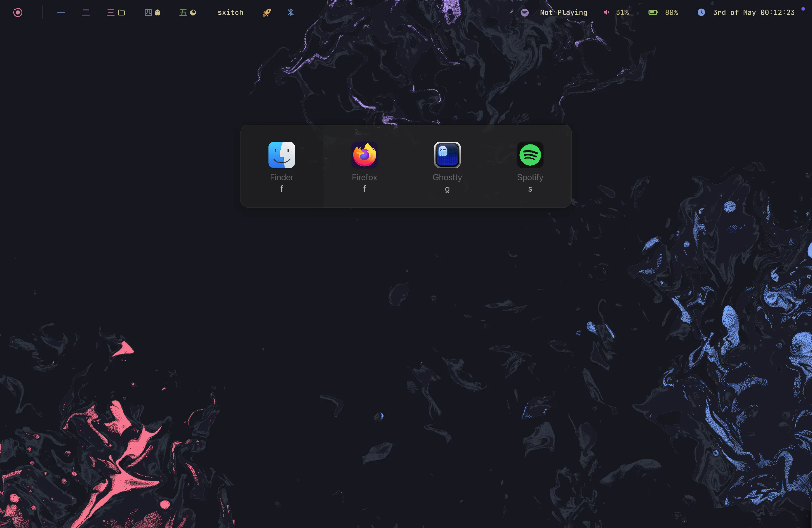Click the battery icon
Viewport: 812px width, 528px height.
[653, 13]
